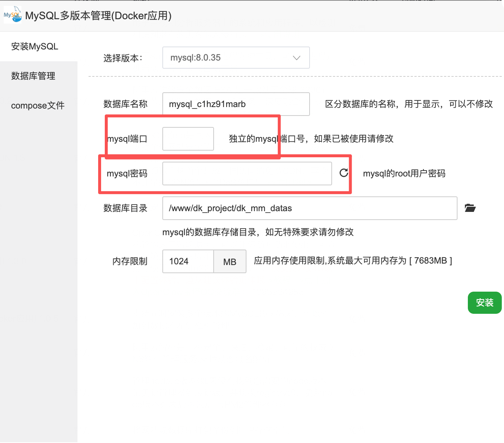The image size is (504, 443).
Task: Focus the 数据库目录 path field
Action: (310, 208)
